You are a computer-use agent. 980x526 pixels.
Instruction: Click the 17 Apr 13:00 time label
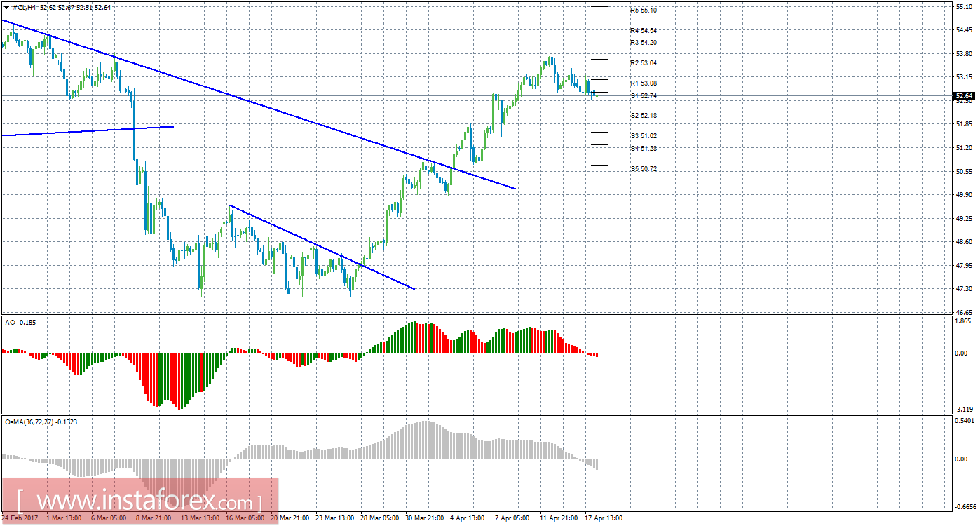[603, 518]
